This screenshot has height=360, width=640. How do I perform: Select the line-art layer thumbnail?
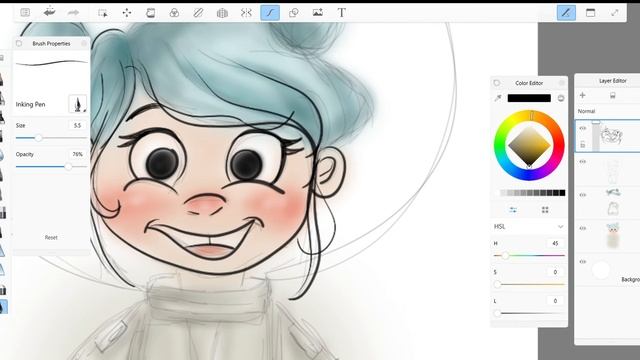pyautogui.click(x=612, y=136)
